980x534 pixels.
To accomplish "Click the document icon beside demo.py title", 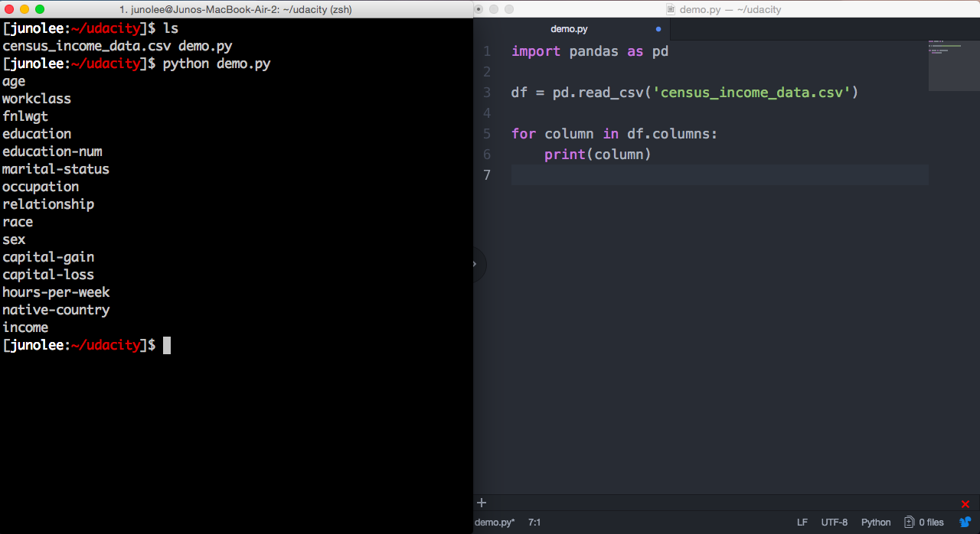I will [671, 9].
